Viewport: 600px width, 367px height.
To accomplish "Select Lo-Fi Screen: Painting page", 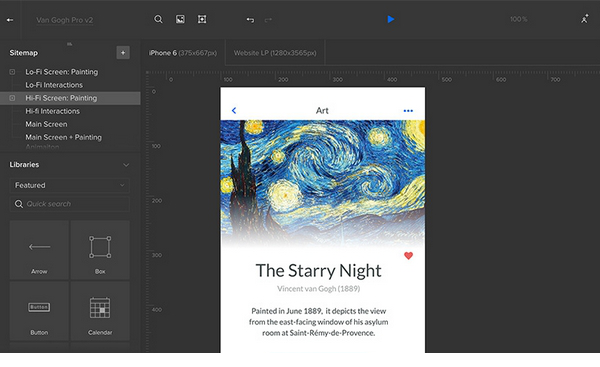I will click(x=62, y=72).
